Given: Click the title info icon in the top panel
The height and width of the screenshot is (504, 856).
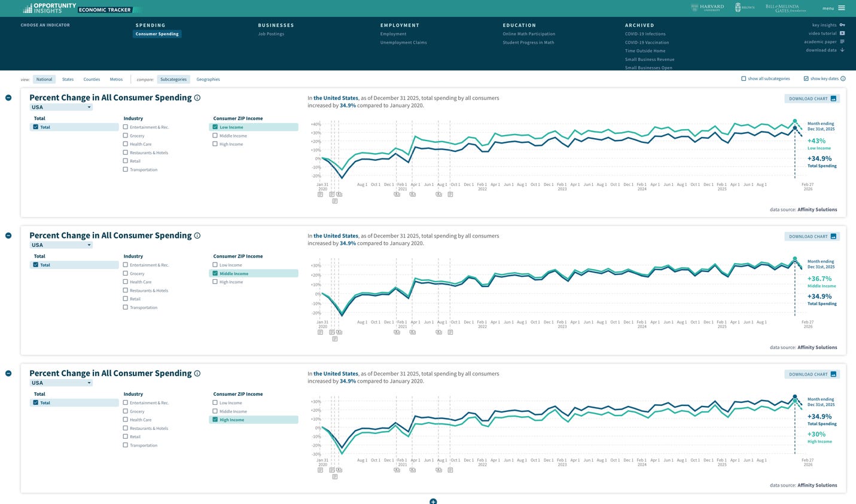Looking at the screenshot, I should [x=197, y=98].
